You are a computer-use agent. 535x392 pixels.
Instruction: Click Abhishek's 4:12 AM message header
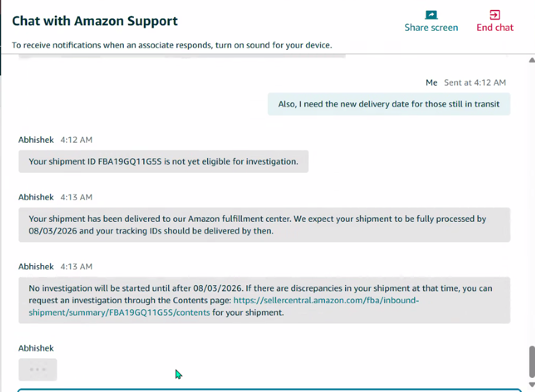[55, 140]
